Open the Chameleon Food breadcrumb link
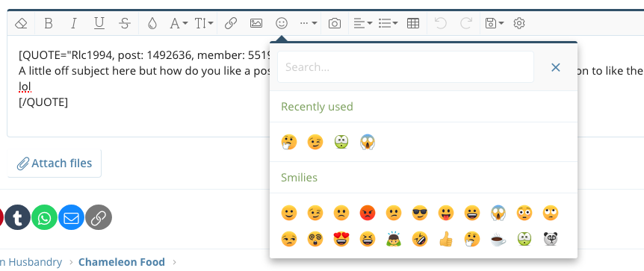 pos(122,262)
